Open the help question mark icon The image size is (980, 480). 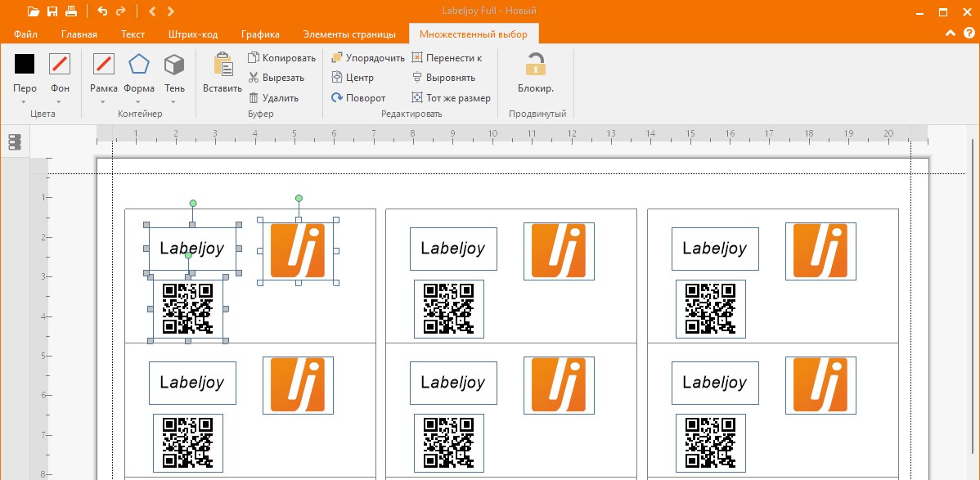tap(969, 34)
